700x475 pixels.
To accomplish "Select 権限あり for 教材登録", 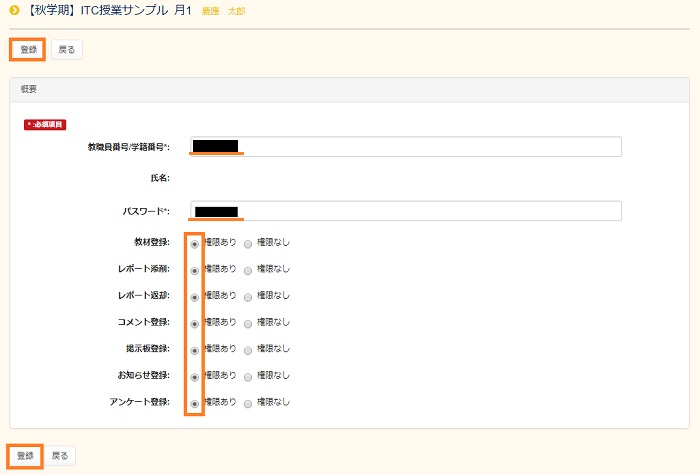I will (194, 243).
